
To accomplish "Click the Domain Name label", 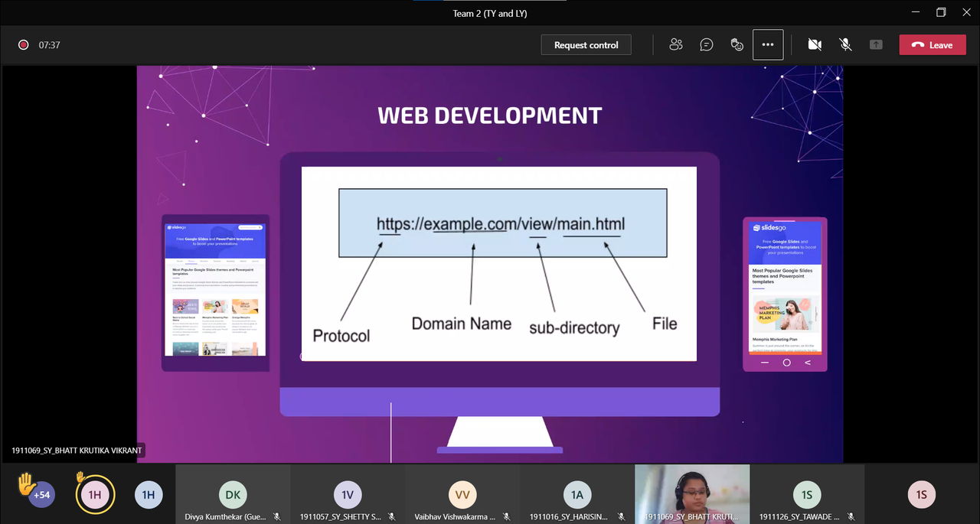I will click(462, 324).
